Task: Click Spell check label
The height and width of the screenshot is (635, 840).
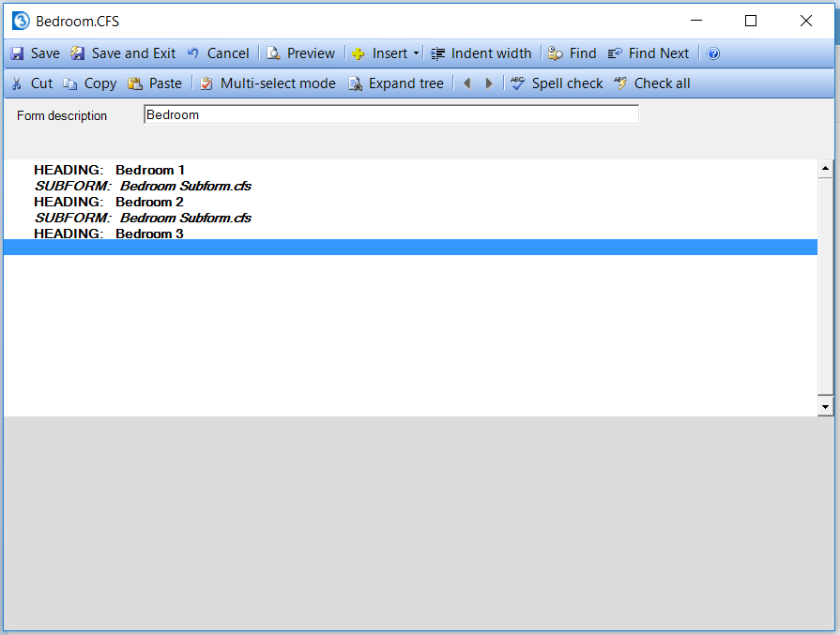Action: tap(567, 84)
